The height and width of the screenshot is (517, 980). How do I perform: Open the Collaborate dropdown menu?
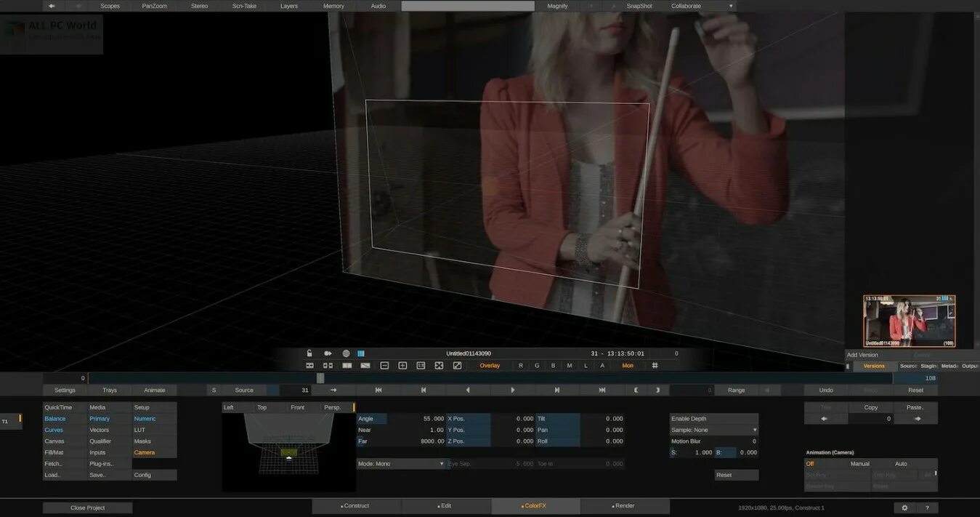[702, 6]
